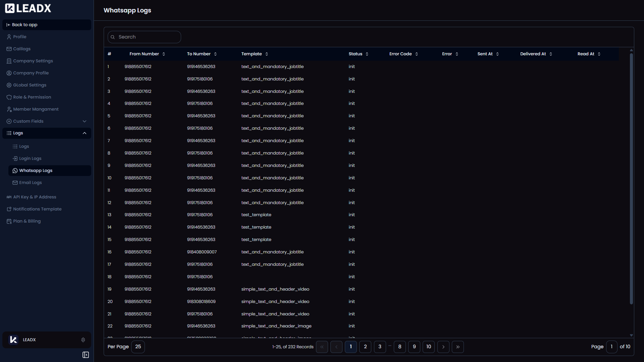644x362 pixels.
Task: Open Global Settings via its gear icon
Action: pos(9,85)
